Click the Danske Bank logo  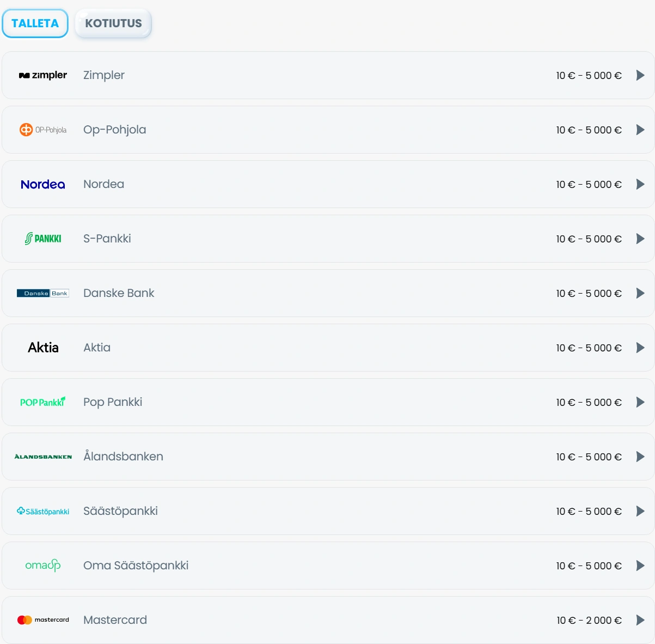click(42, 293)
